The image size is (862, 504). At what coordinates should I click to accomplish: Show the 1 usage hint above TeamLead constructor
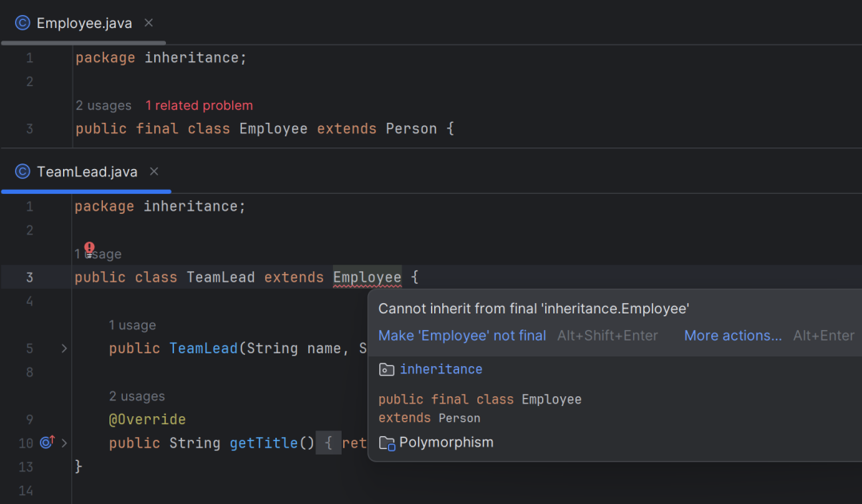[x=132, y=325]
